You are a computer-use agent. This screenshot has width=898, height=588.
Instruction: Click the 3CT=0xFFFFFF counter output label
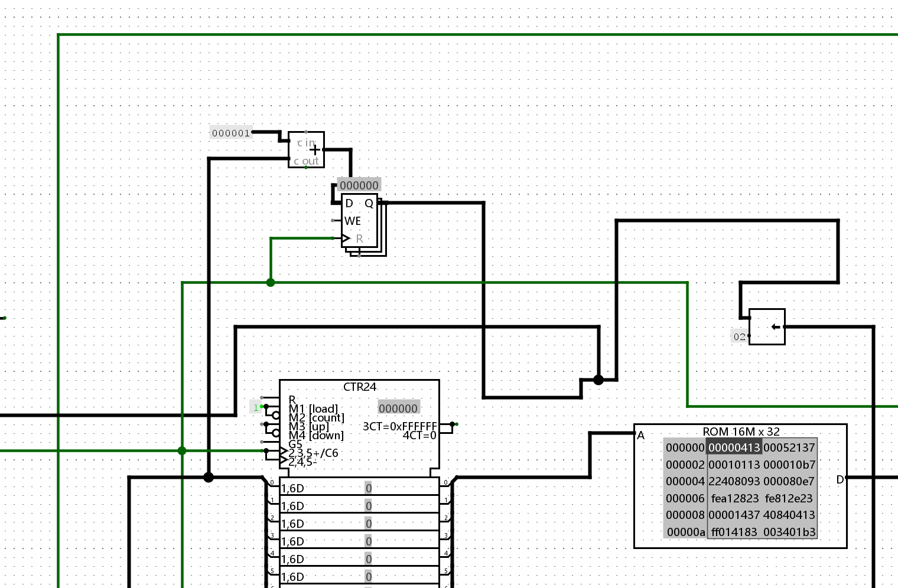[399, 426]
